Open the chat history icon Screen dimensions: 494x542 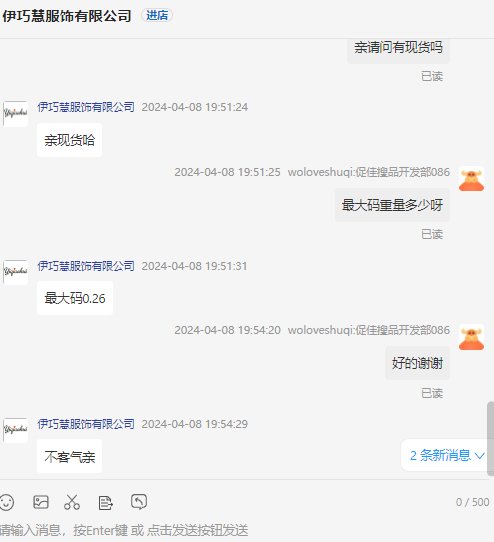point(139,502)
